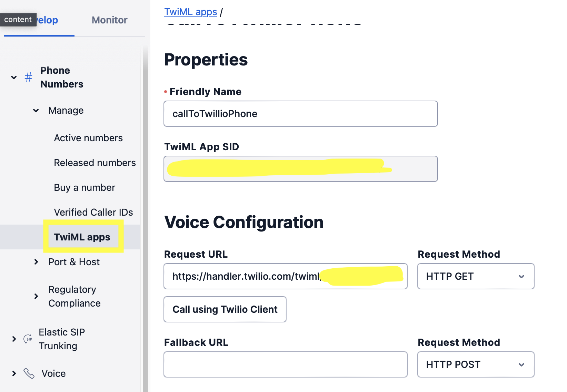Screen dimensions: 567x392
Task: Expand the Port & Host section
Action: 36,262
